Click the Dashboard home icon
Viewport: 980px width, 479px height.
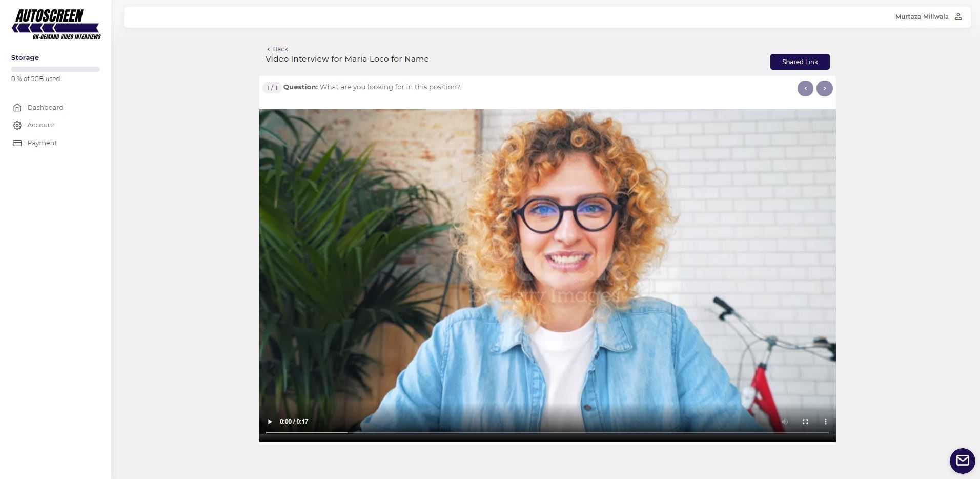click(x=17, y=108)
